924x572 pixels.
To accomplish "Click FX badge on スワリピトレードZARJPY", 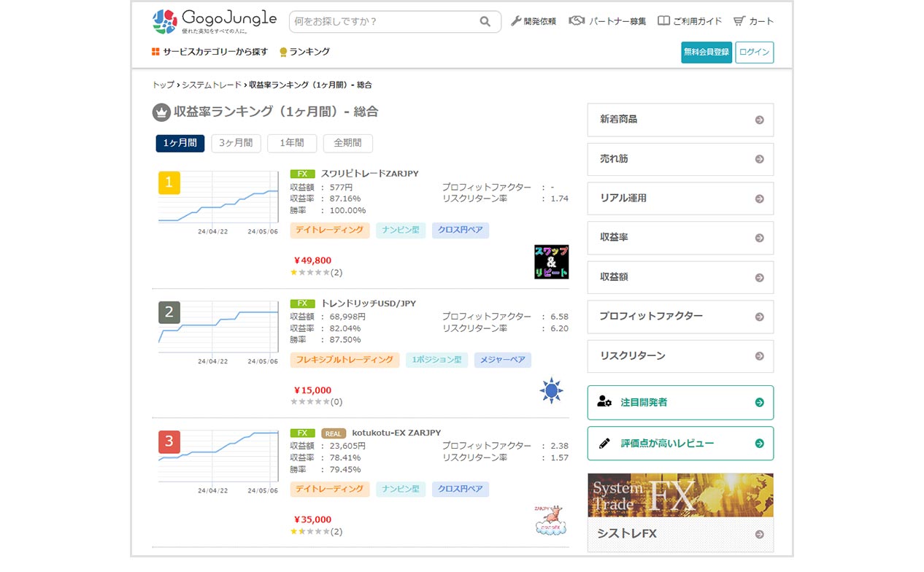I will 302,174.
